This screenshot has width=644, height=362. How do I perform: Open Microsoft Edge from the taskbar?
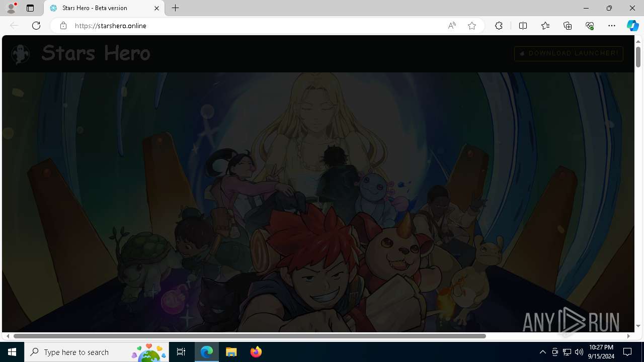click(x=207, y=352)
